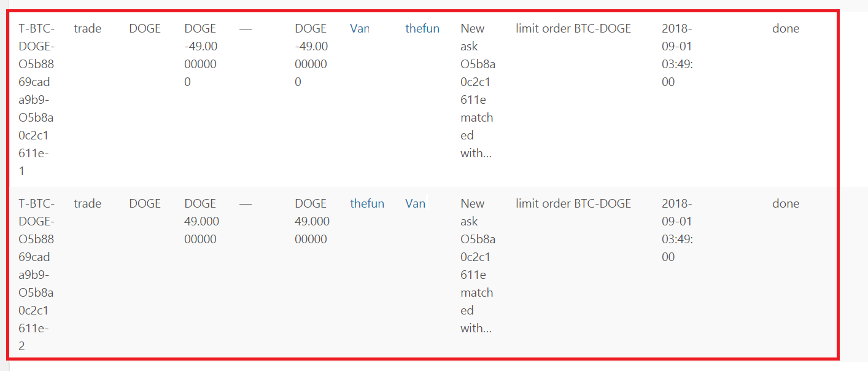Image resolution: width=868 pixels, height=371 pixels.
Task: Open the Van link in the first row
Action: 360,28
